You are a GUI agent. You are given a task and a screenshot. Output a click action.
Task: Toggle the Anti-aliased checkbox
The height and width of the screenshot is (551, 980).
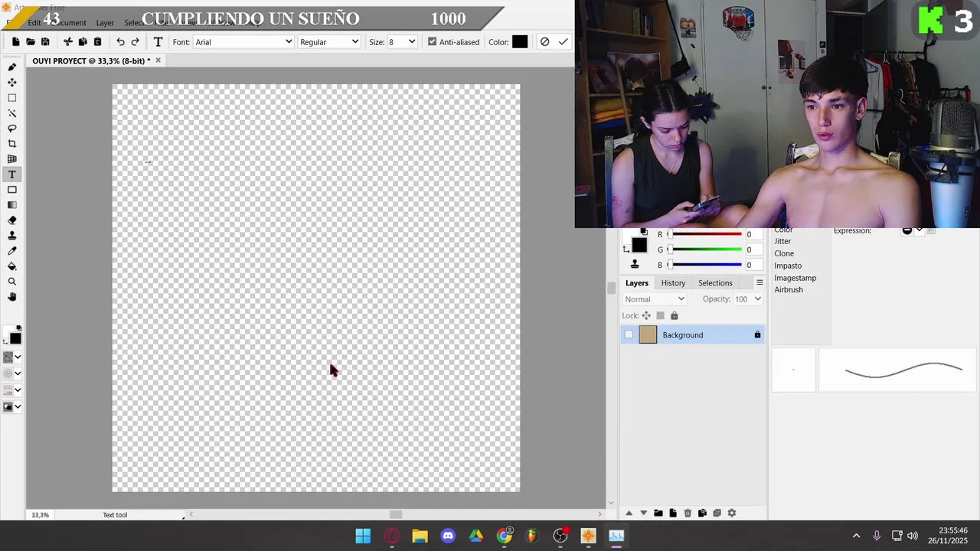[432, 42]
